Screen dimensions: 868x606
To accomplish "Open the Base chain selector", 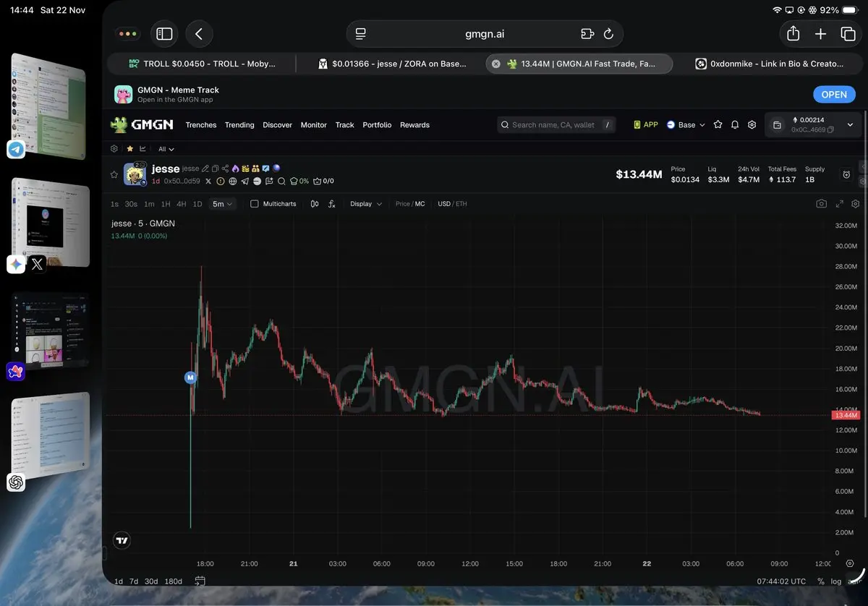I will pyautogui.click(x=686, y=124).
